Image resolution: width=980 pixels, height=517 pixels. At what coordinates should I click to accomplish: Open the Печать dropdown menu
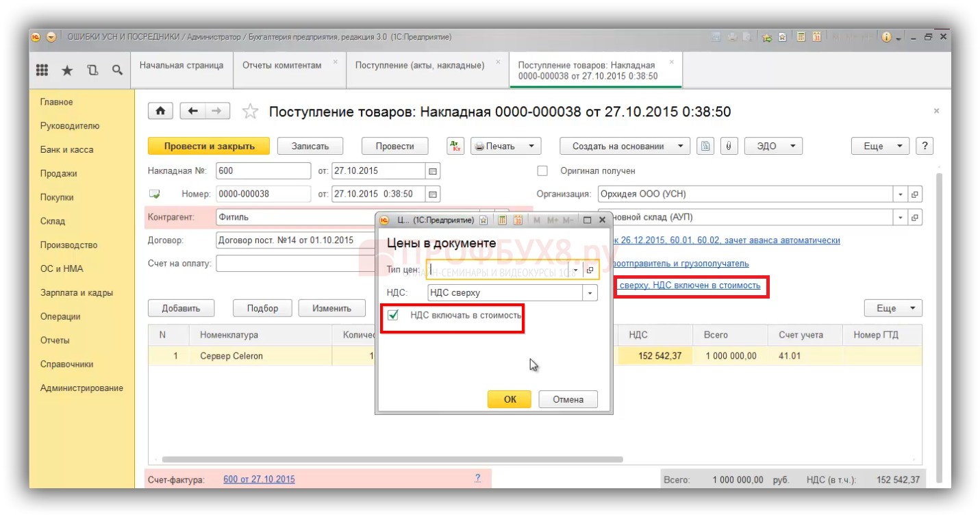tap(505, 146)
